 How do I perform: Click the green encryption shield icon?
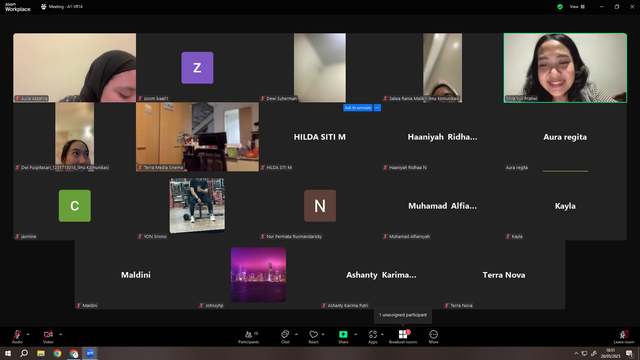560,7
